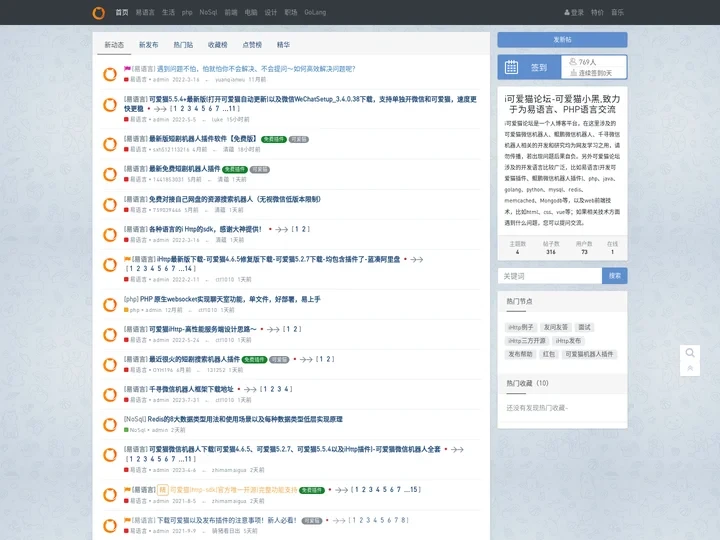Viewport: 720px width, 540px height.
Task: Open the iHttp三方开源 node tag
Action: tap(526, 341)
